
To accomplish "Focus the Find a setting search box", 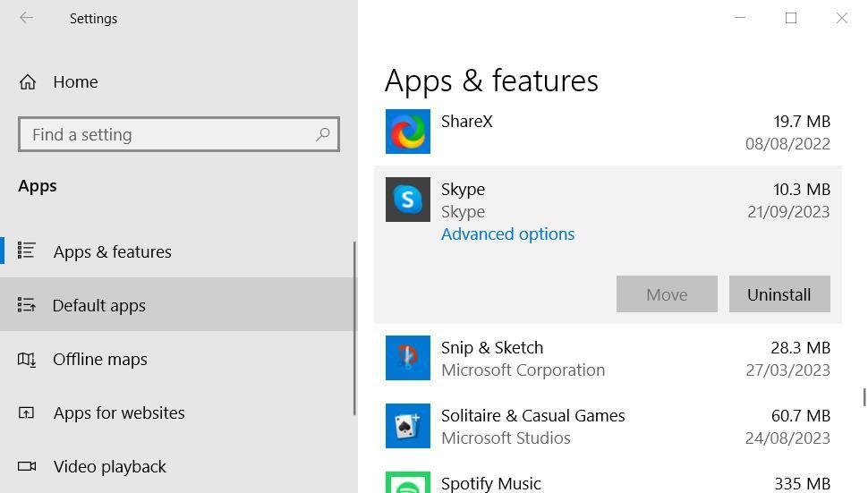I will point(179,134).
